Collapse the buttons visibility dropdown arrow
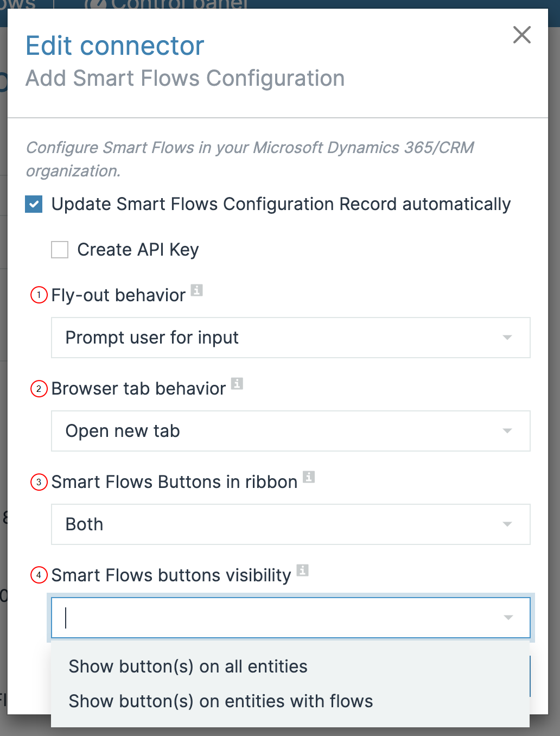Image resolution: width=560 pixels, height=736 pixels. [508, 618]
